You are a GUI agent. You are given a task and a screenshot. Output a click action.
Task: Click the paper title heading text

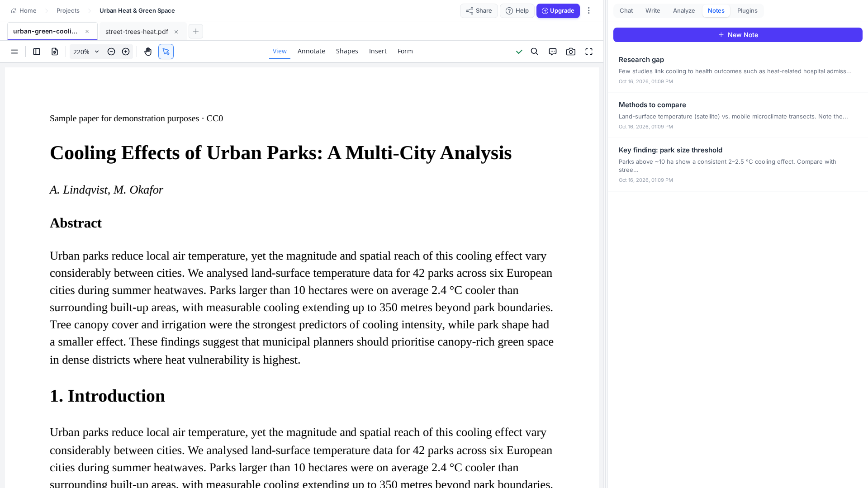(x=280, y=153)
